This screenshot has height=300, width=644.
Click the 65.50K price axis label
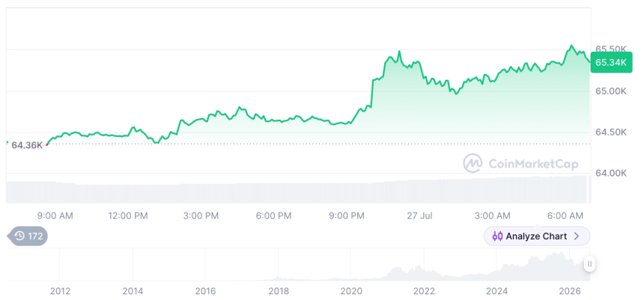click(611, 49)
